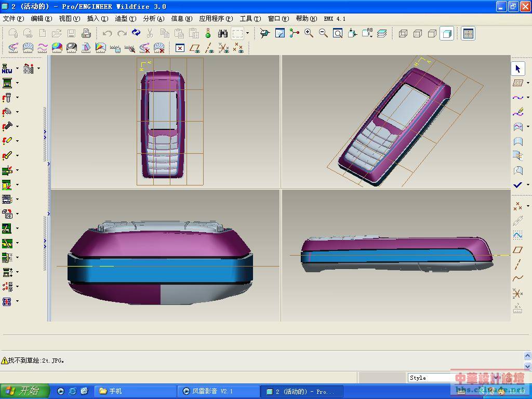The image size is (532, 399).
Task: Click the regenerate model icon
Action: coord(136,33)
